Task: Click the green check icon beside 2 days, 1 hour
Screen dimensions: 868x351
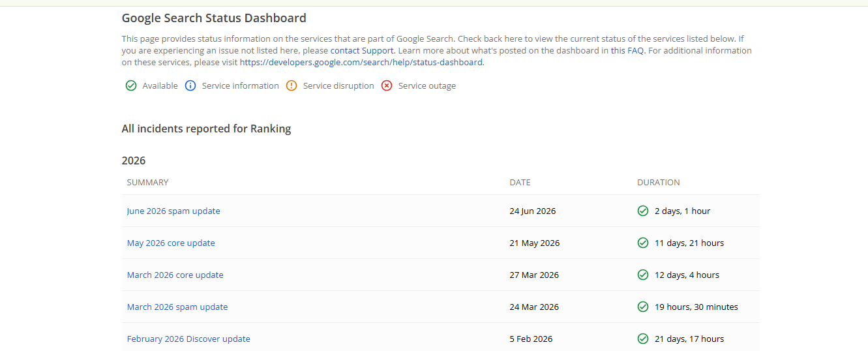Action: [643, 211]
